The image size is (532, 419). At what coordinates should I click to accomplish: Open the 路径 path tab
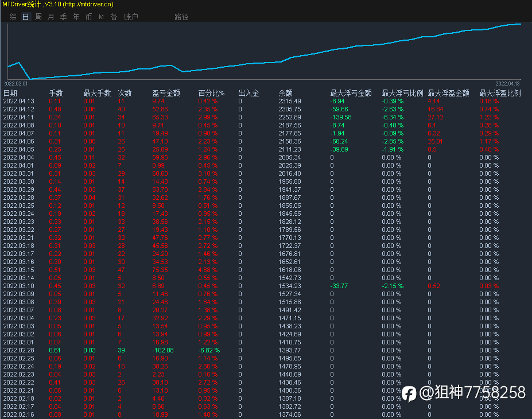[x=181, y=17]
